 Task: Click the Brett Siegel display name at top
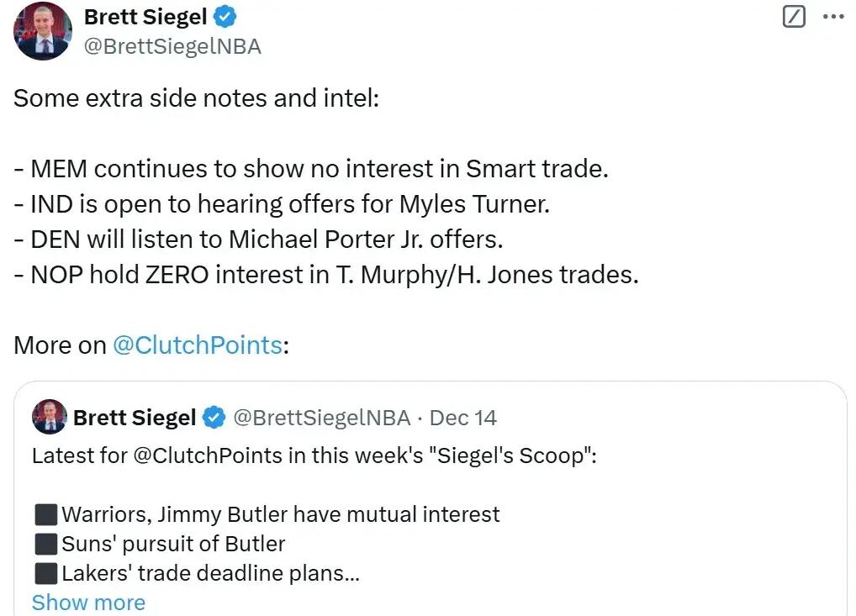click(x=145, y=16)
